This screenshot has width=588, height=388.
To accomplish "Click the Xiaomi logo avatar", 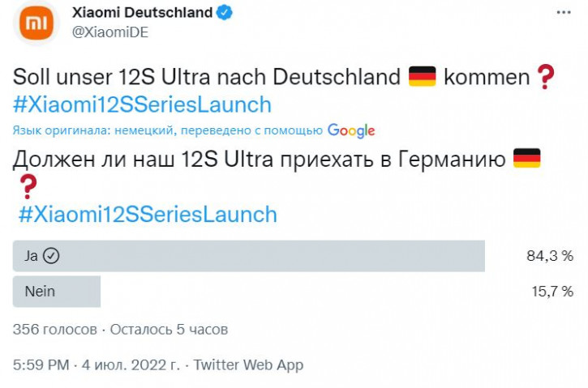I will point(36,23).
